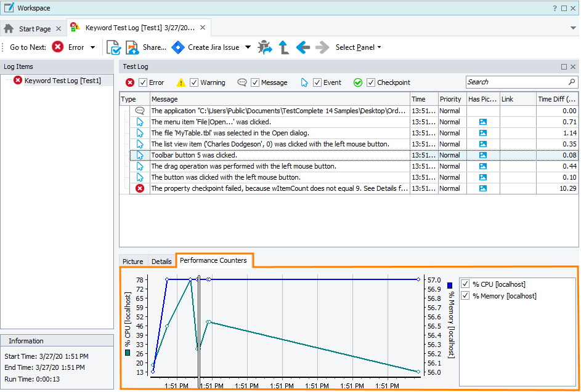Open the Start Page tab
This screenshot has width=581, height=392.
pyautogui.click(x=35, y=29)
